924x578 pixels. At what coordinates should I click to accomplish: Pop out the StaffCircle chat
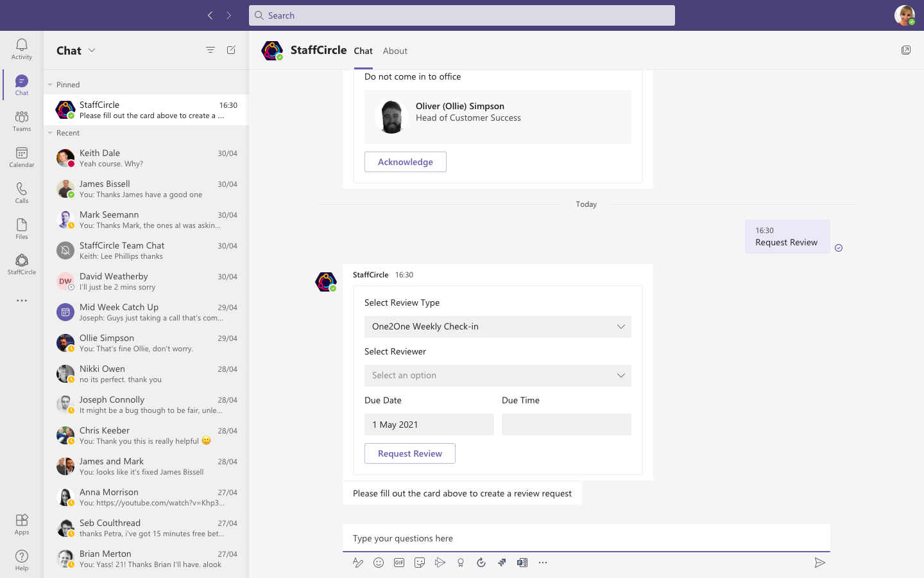[x=906, y=50]
